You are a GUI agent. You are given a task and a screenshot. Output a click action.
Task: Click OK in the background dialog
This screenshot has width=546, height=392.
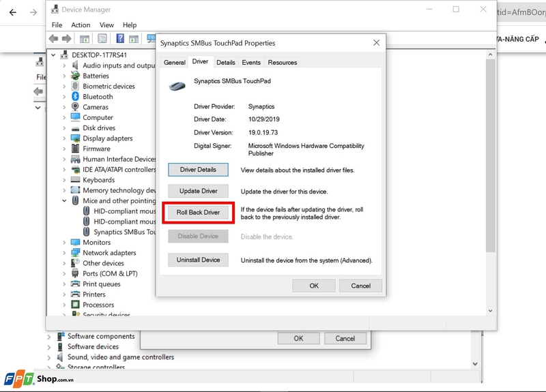click(298, 338)
